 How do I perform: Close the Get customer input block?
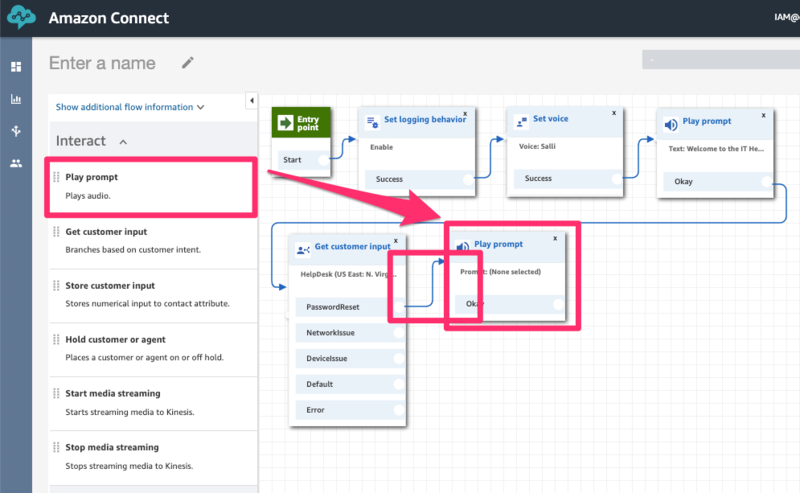[x=396, y=241]
